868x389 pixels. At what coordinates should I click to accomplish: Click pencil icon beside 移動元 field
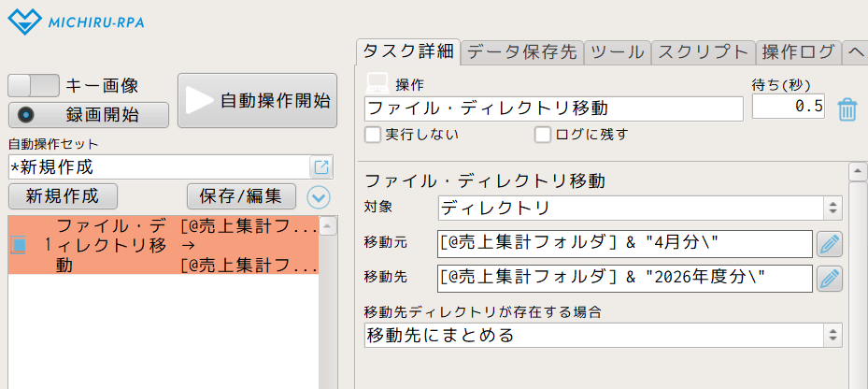point(830,244)
